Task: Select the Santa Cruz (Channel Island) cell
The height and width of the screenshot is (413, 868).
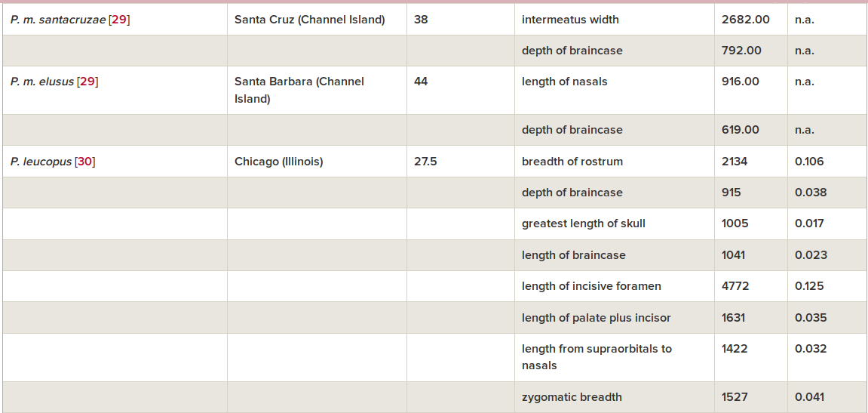Action: click(317, 20)
